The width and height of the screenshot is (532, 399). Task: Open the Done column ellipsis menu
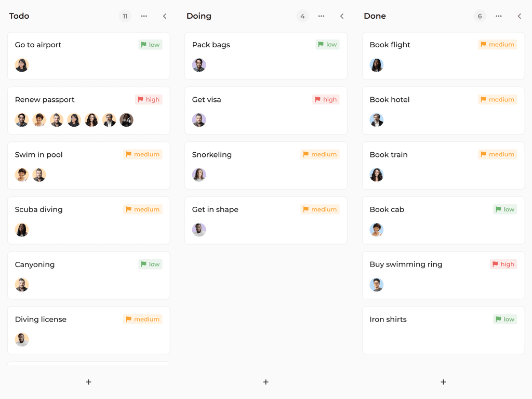(x=499, y=16)
